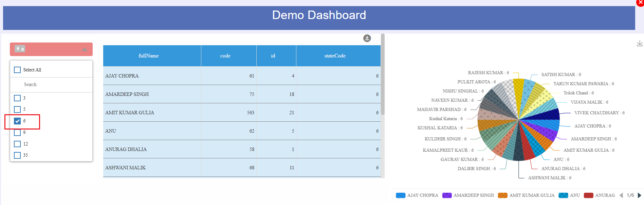Click the table download icon
The image size is (644, 205).
[367, 38]
